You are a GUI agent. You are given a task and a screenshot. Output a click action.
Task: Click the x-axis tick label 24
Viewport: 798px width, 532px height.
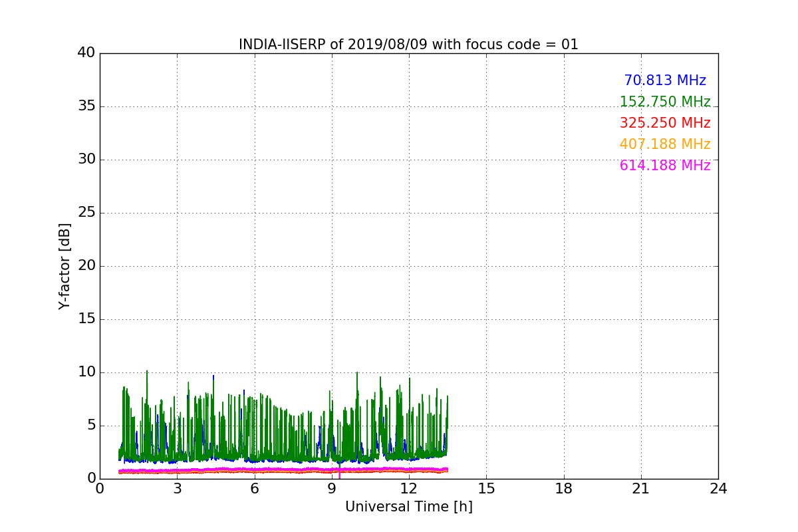pos(718,488)
